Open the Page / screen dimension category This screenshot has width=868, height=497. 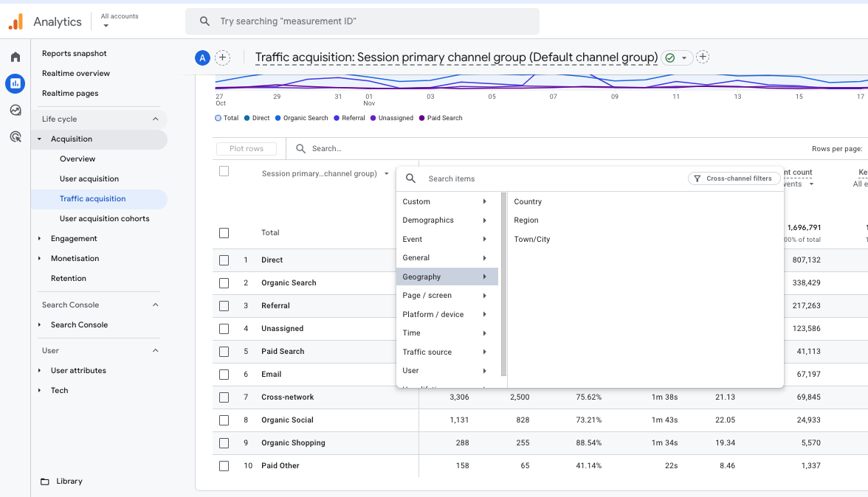tap(447, 295)
